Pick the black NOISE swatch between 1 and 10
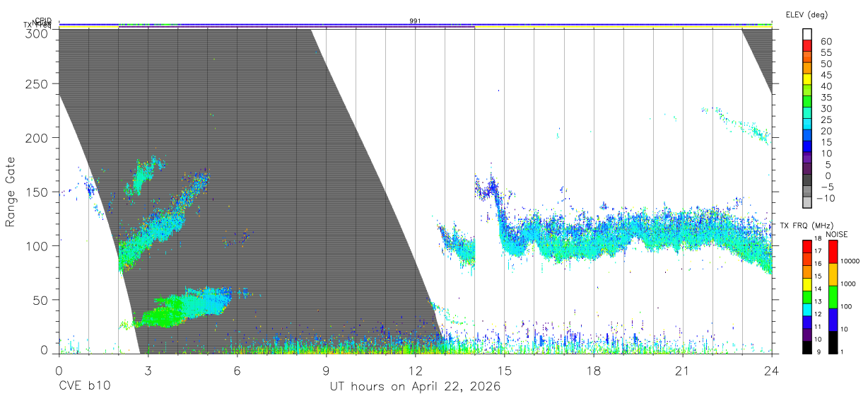The height and width of the screenshot is (401, 868). [x=832, y=342]
